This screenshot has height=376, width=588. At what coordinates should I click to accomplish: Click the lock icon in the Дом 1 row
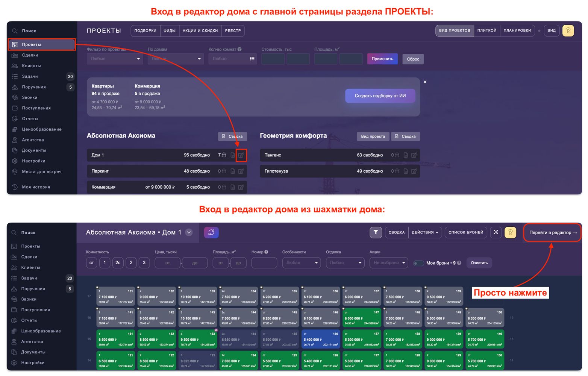(224, 155)
